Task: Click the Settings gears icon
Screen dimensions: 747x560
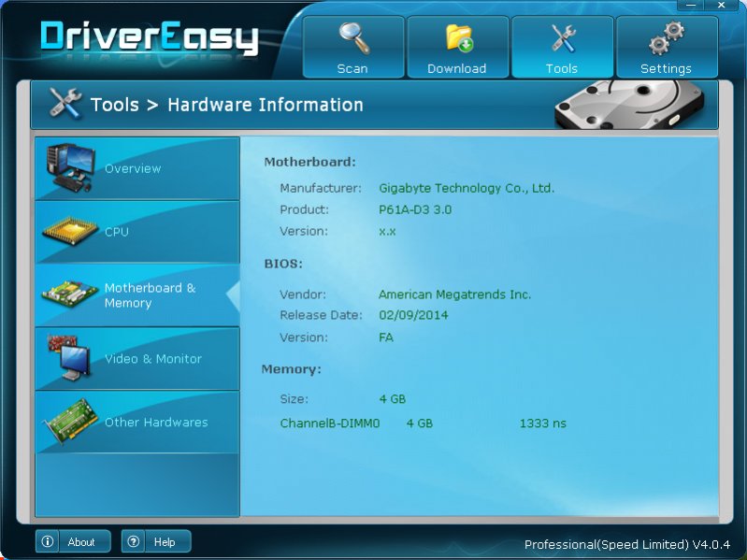Action: pyautogui.click(x=666, y=37)
